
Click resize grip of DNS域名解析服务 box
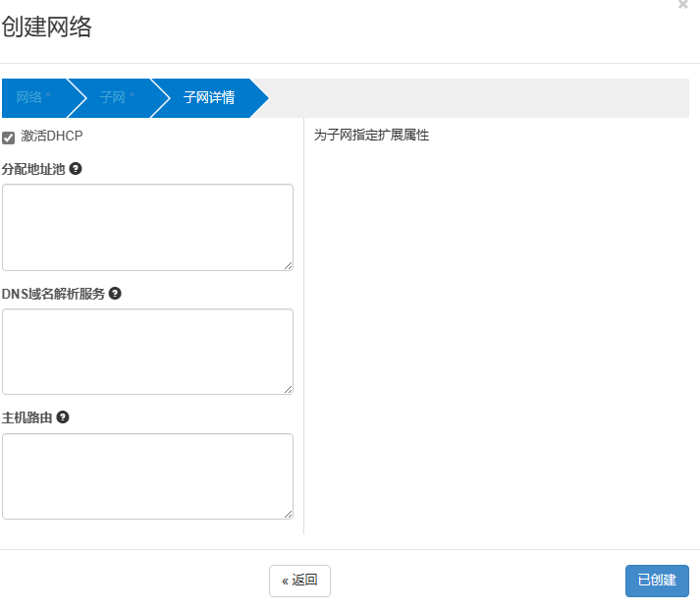288,389
